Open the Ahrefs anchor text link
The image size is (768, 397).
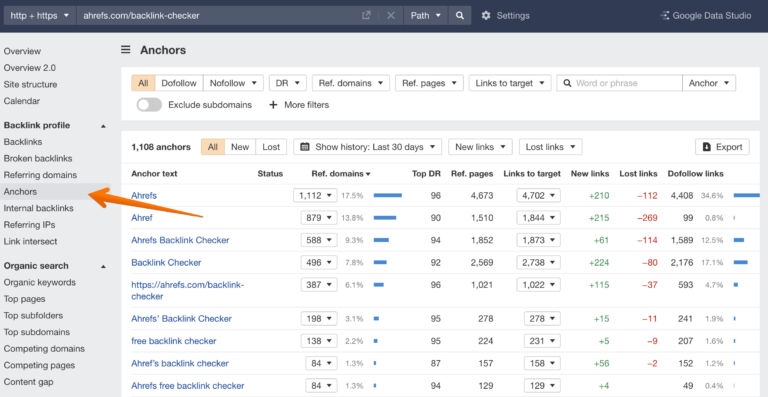[144, 195]
